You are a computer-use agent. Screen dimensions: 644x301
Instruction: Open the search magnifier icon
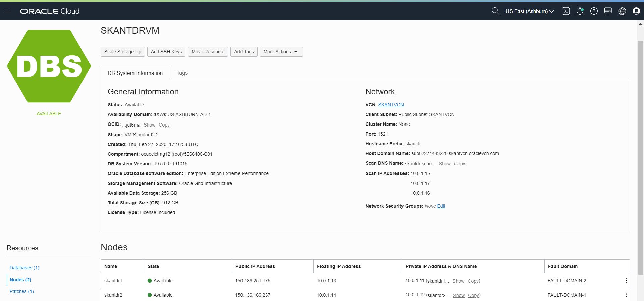495,11
